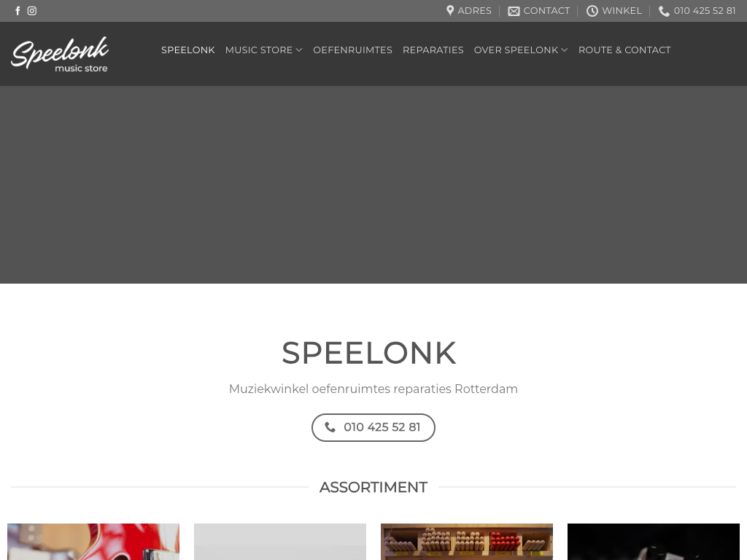Click the 010 425 52 81 call button

coord(373,427)
